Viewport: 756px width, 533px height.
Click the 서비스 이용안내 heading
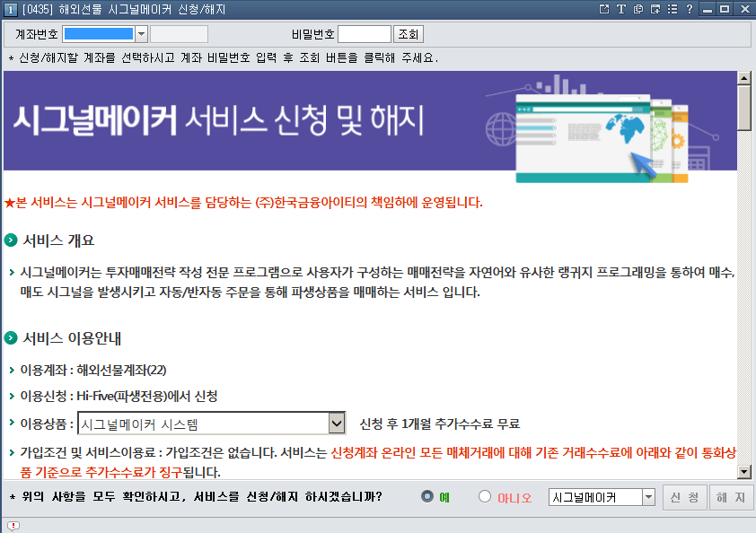coord(72,338)
